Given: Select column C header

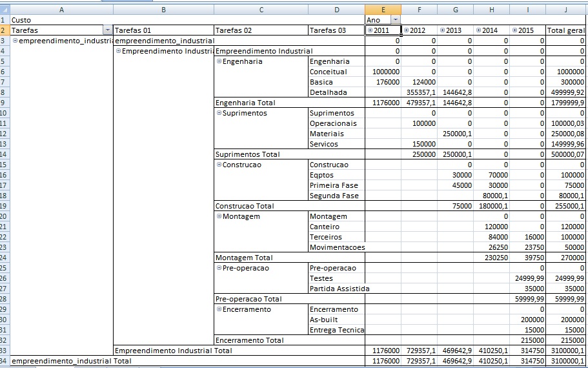Looking at the screenshot, I should pos(261,10).
